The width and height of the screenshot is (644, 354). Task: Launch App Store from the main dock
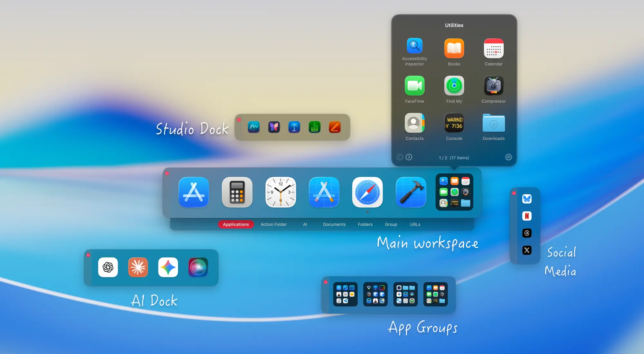click(x=194, y=192)
